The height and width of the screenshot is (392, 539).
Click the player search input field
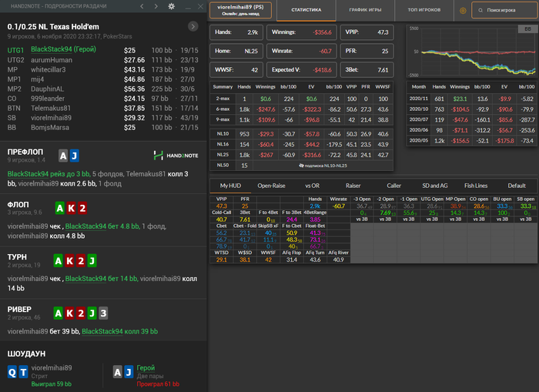point(504,10)
